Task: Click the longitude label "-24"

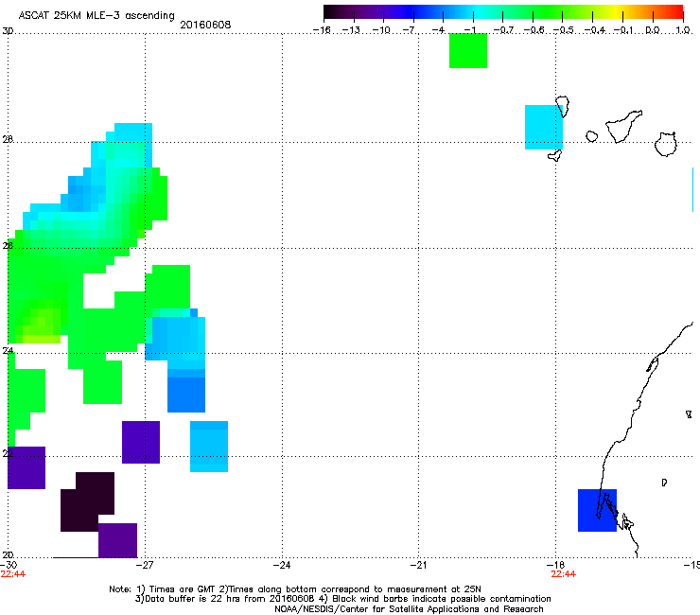Action: tap(282, 565)
